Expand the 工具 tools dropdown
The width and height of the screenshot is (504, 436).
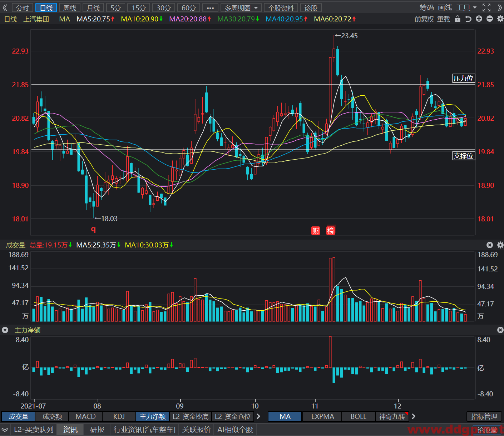(466, 7)
